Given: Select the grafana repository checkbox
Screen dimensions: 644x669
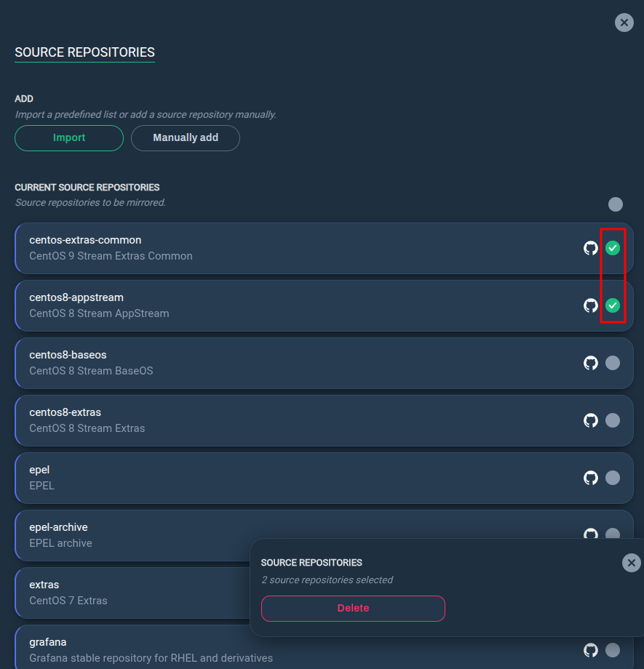Looking at the screenshot, I should 613,650.
